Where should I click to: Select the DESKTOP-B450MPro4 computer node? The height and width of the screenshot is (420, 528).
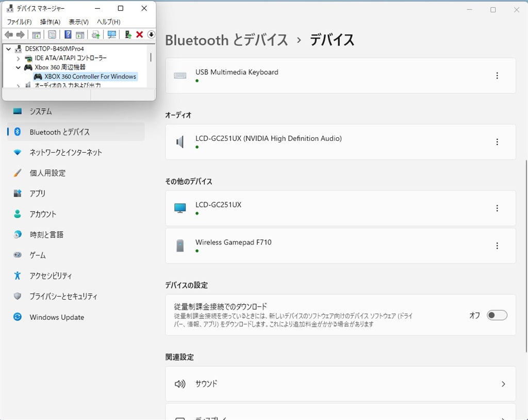54,49
